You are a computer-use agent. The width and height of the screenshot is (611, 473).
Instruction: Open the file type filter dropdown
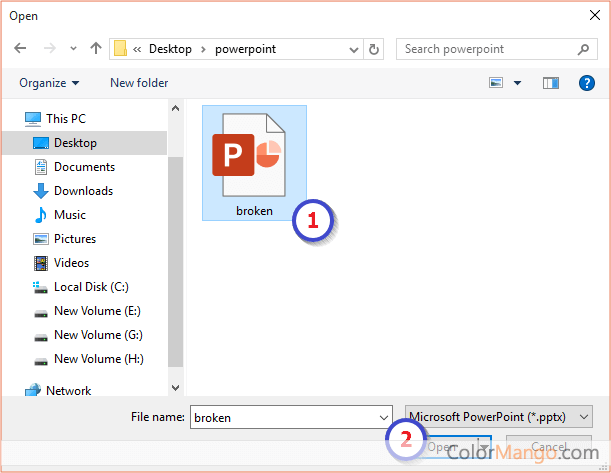498,416
